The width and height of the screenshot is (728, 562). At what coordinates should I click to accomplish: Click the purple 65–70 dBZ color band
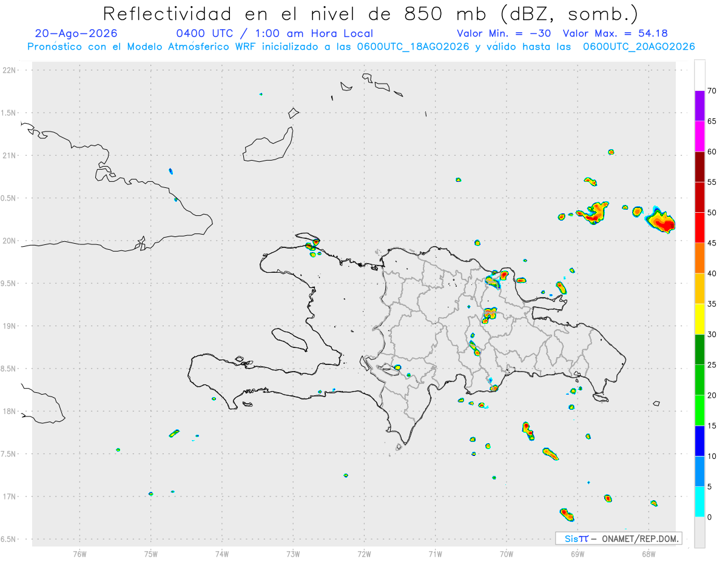pyautogui.click(x=699, y=105)
